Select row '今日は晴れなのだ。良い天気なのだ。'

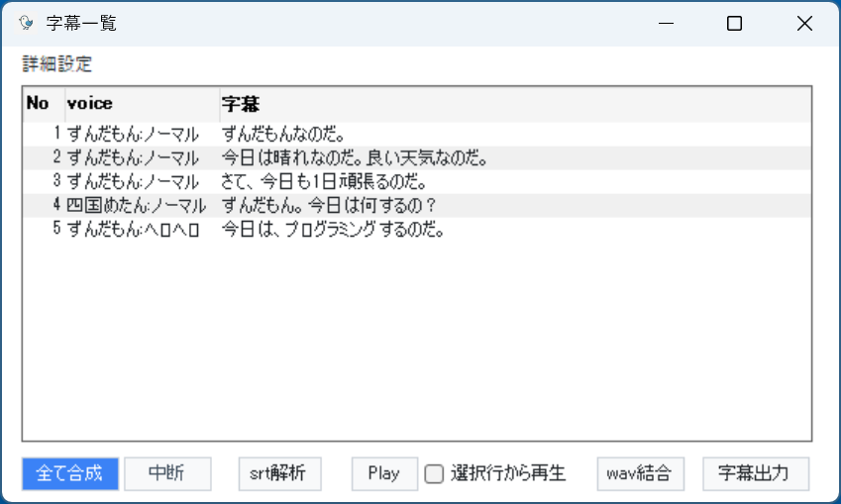[417, 157]
